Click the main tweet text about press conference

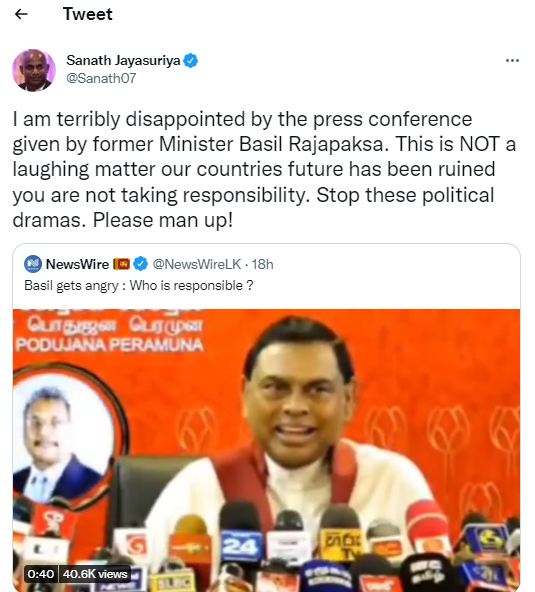point(264,170)
